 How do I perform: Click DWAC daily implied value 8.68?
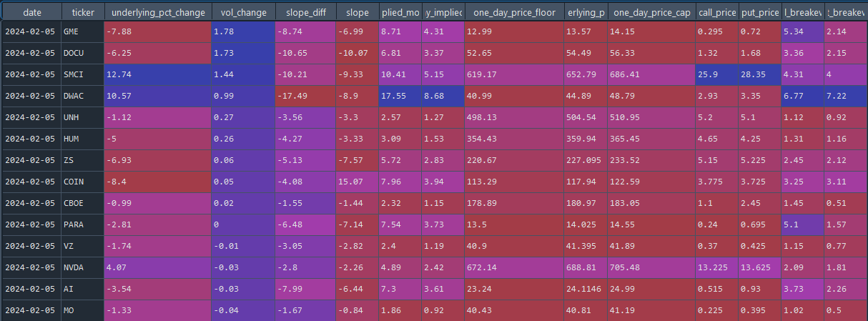coord(443,97)
